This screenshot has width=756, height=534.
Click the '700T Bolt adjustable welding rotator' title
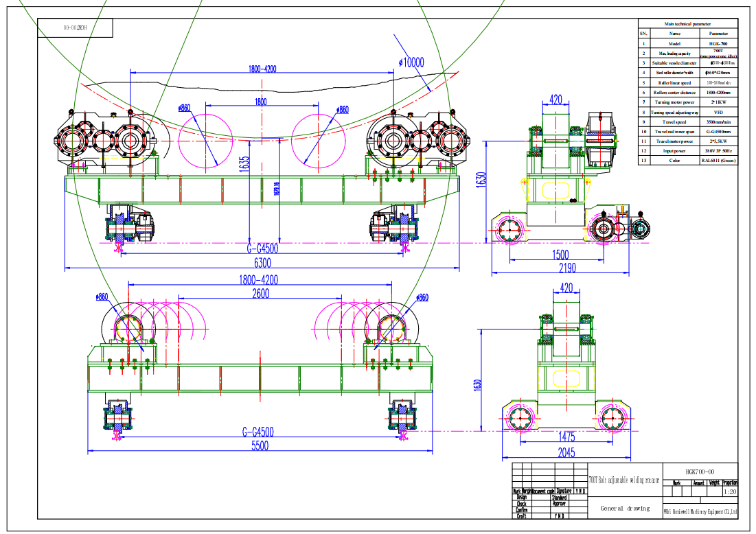point(624,480)
